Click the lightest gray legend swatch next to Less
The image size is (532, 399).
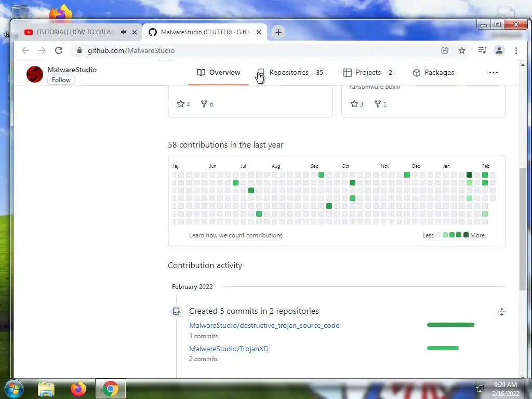point(438,235)
